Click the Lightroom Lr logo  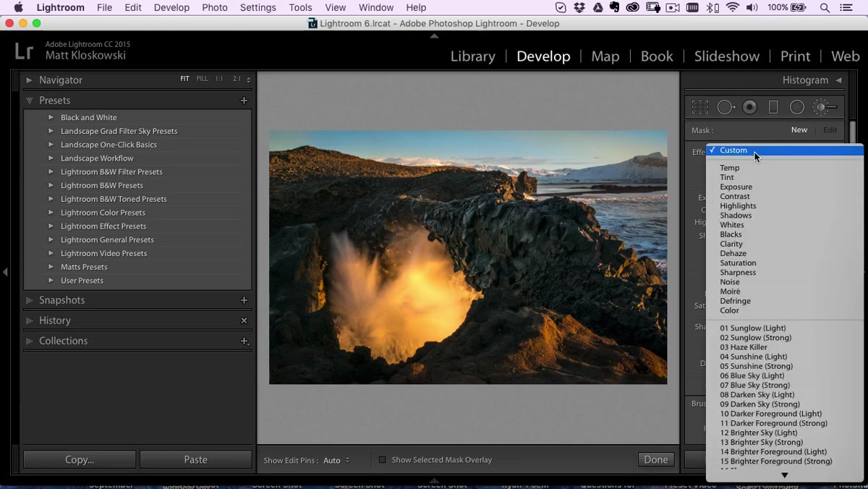24,51
